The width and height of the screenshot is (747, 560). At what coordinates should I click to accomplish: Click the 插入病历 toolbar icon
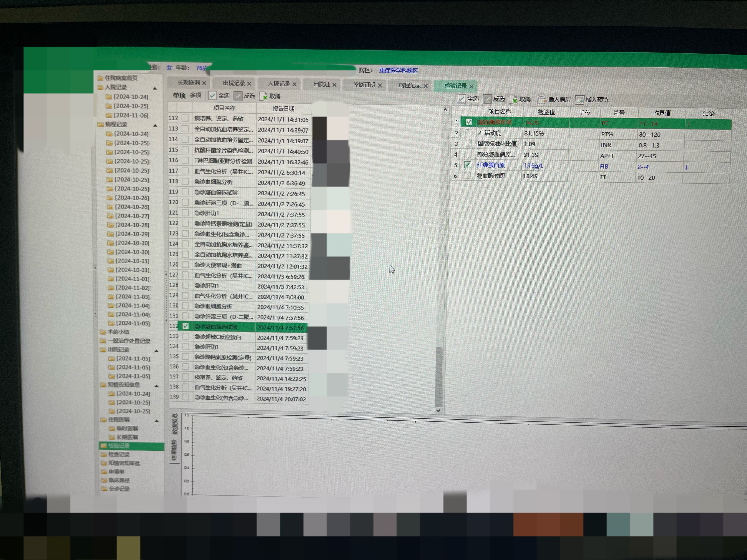[x=541, y=100]
